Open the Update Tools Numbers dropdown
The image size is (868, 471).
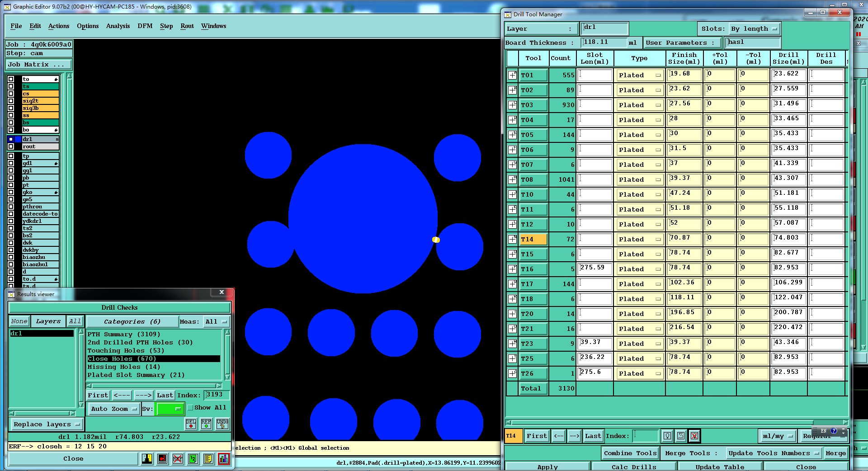pyautogui.click(x=774, y=453)
